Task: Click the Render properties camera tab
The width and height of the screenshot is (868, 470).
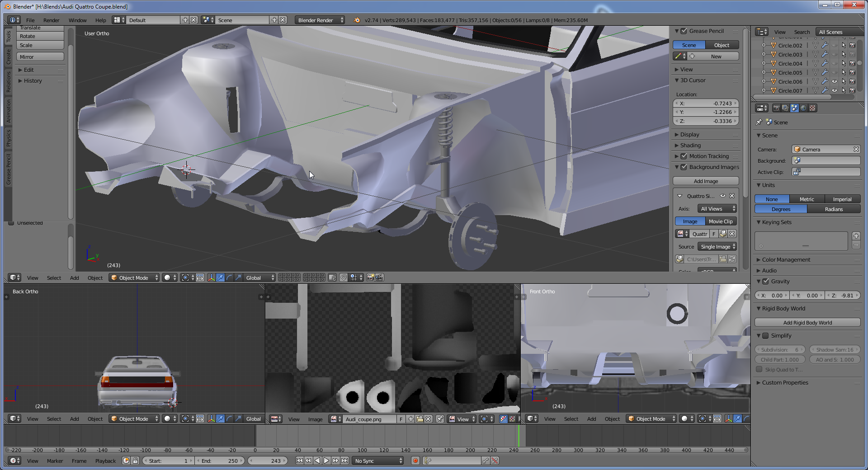Action: coord(776,108)
